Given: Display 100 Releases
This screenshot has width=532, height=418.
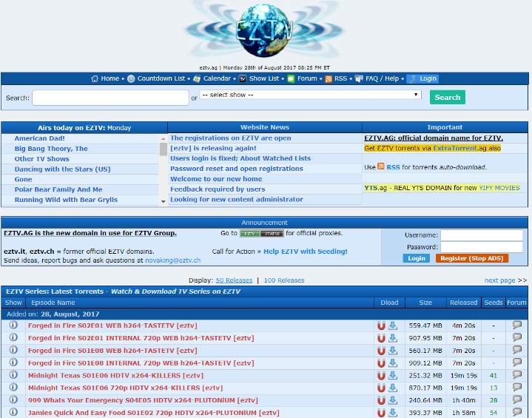Looking at the screenshot, I should tap(283, 280).
